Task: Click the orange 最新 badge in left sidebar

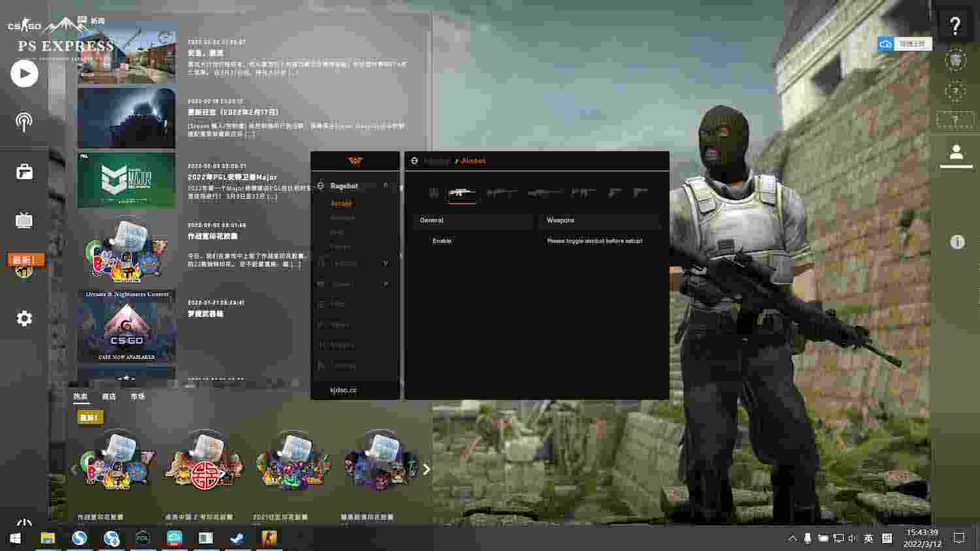Action: point(25,260)
